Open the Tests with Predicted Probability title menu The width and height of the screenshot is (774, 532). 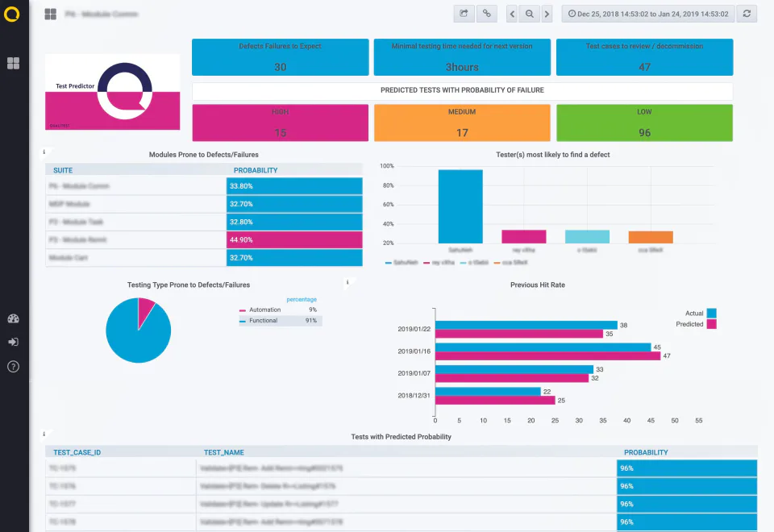(402, 437)
